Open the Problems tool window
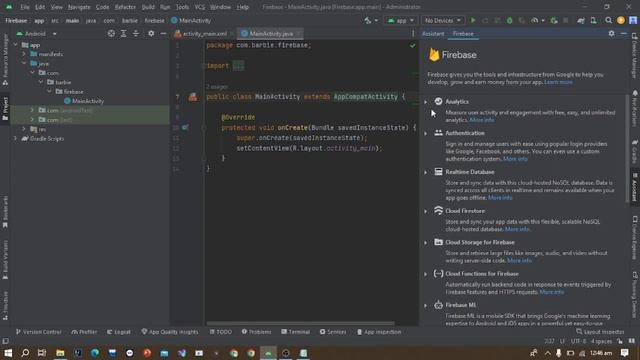The height and width of the screenshot is (360, 640). tap(256, 332)
